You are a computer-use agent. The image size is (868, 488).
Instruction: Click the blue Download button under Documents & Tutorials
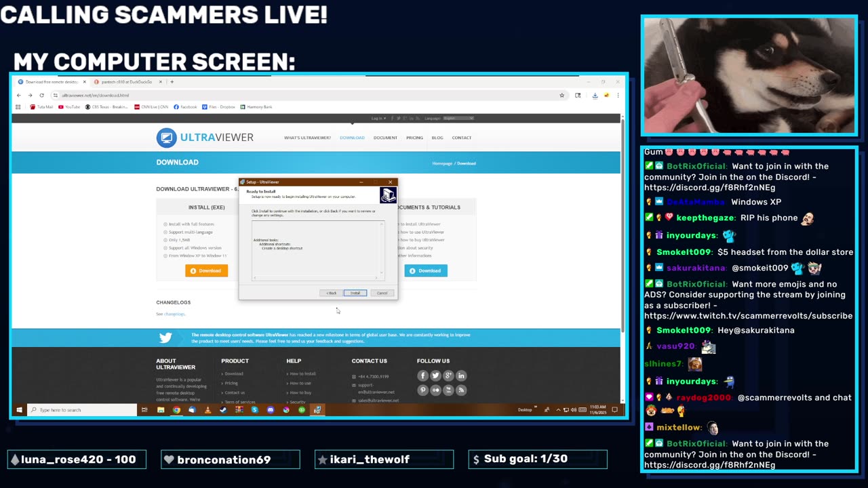pyautogui.click(x=426, y=270)
